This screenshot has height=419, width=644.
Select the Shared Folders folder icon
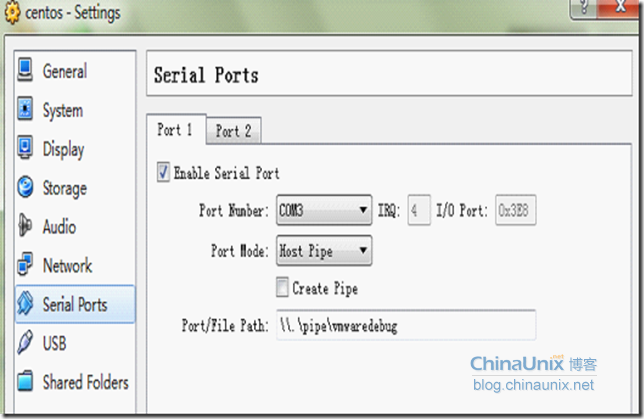coord(25,381)
